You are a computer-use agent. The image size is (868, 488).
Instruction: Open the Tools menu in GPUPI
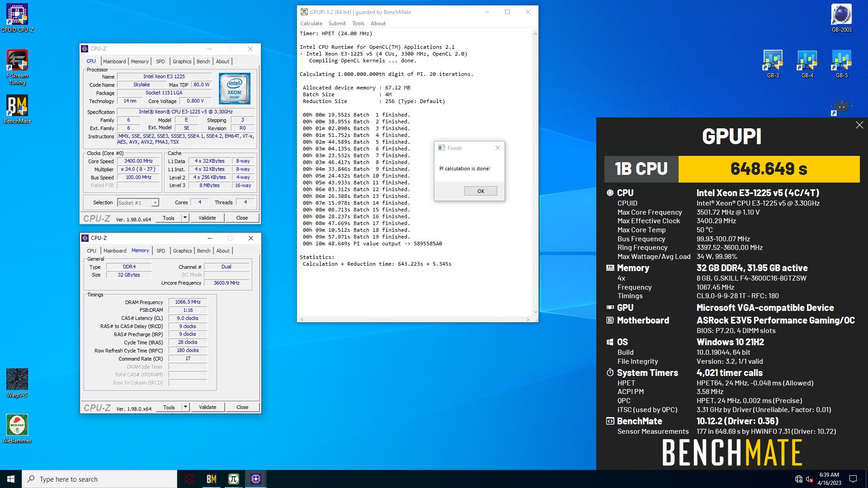358,23
